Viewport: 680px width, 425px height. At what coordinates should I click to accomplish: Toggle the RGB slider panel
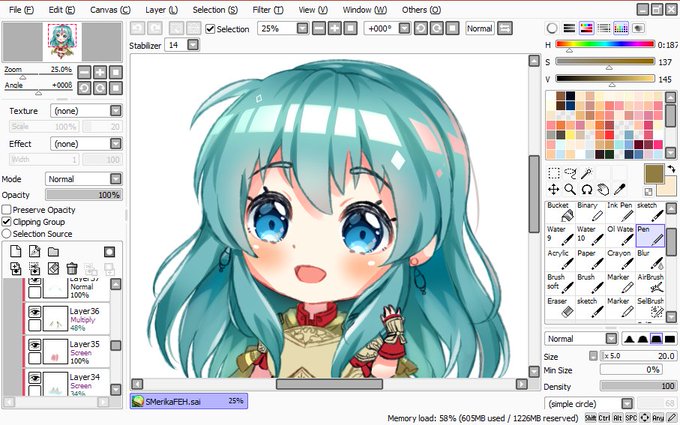(x=569, y=28)
